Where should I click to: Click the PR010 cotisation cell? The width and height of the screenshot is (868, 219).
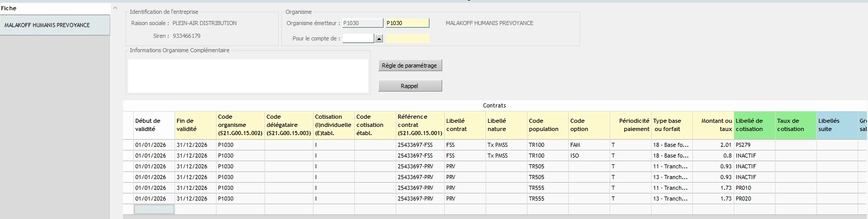click(x=754, y=188)
